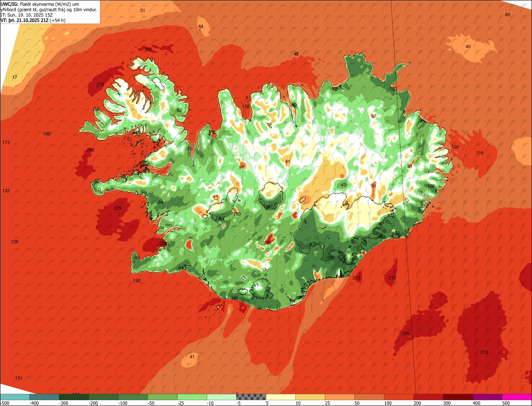Click the ocean value 209
532x406 pixels.
point(406,333)
